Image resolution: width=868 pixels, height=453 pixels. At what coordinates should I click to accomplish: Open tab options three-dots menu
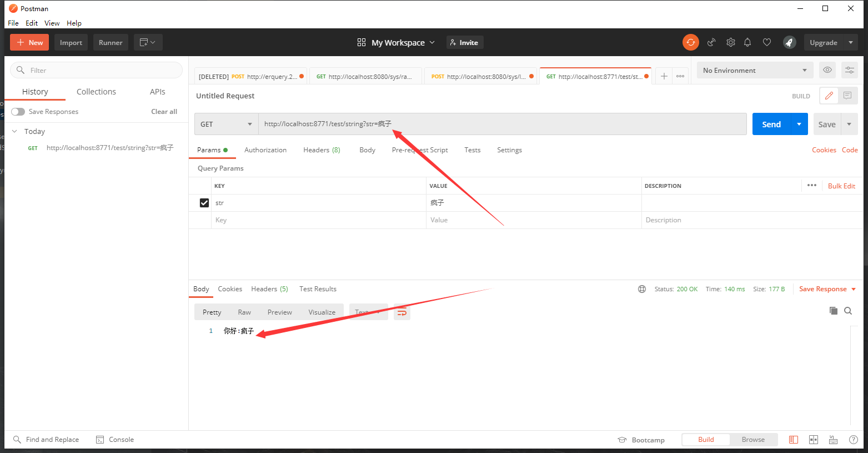(680, 76)
